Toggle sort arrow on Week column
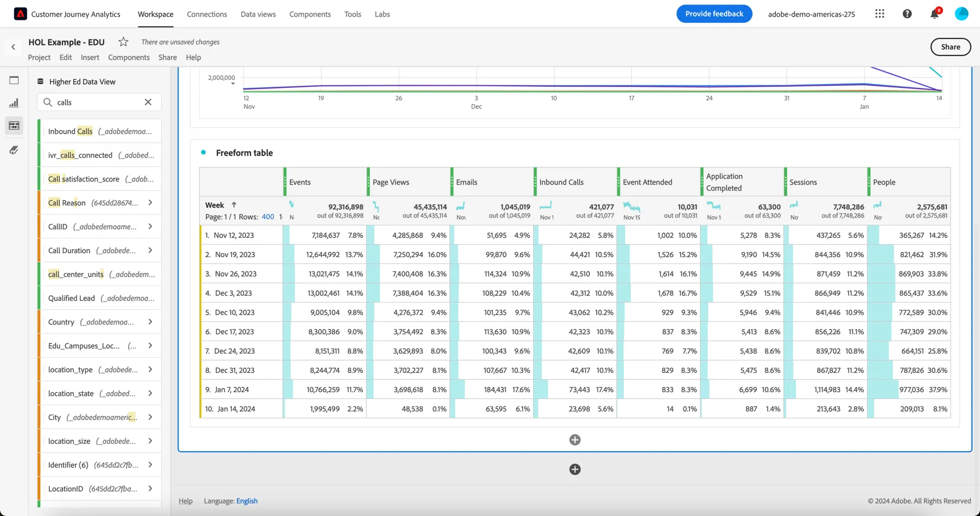This screenshot has width=980, height=516. click(x=234, y=205)
